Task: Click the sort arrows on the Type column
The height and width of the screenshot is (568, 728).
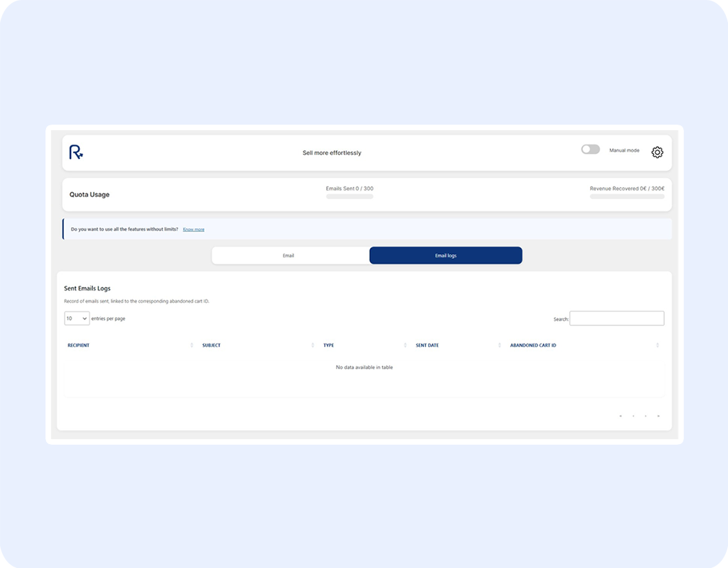Action: [x=405, y=345]
